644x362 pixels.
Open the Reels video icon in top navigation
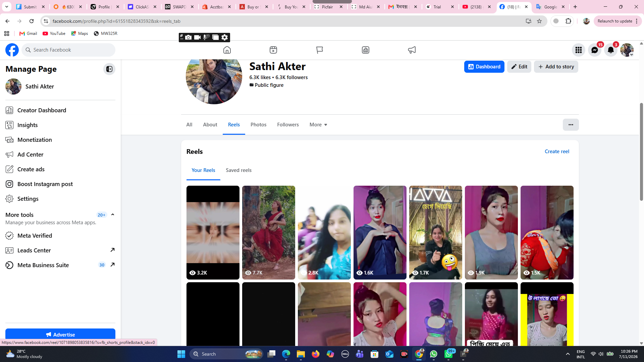point(273,50)
